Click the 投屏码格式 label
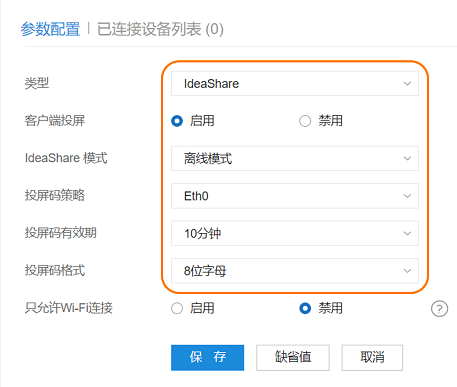 click(55, 270)
